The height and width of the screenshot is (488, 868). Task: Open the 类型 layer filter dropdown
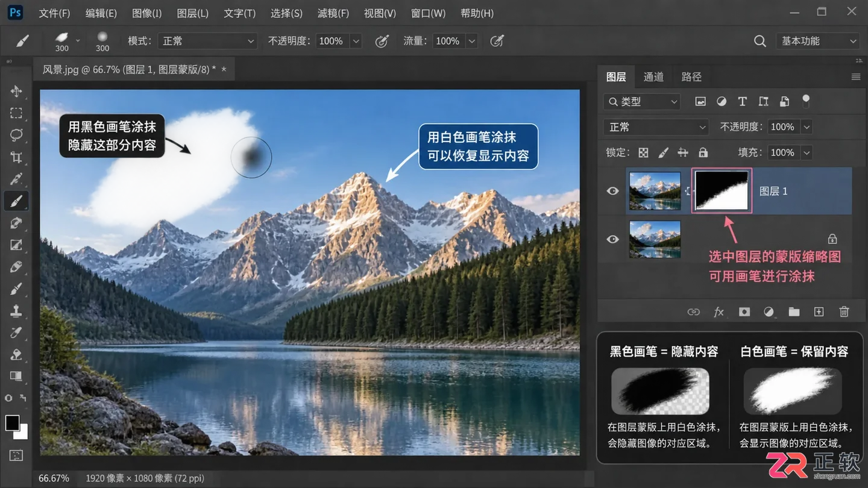(642, 102)
